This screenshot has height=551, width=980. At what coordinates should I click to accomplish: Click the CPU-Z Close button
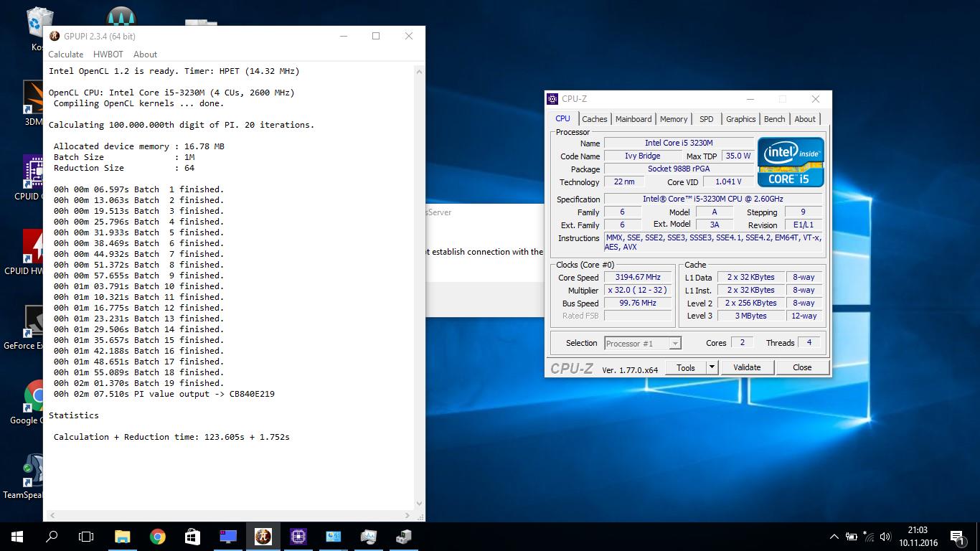click(802, 367)
